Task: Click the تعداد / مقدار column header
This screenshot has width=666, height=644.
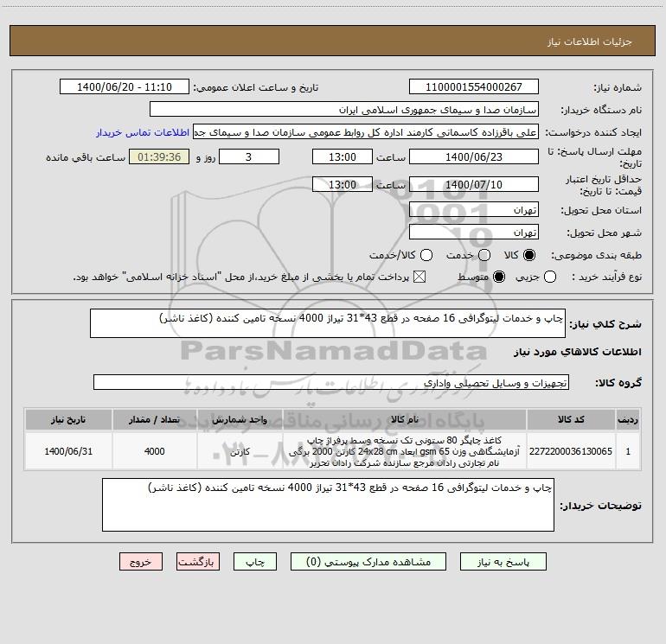Action: [x=154, y=419]
